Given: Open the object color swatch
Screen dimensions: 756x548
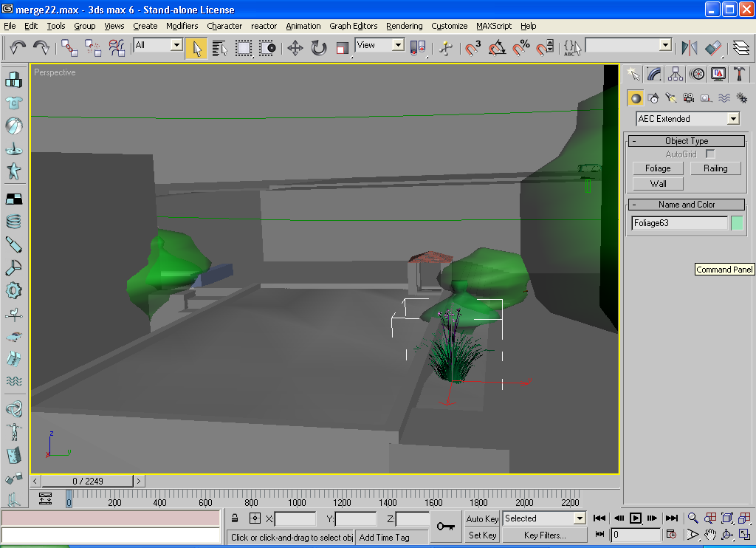Looking at the screenshot, I should coord(737,223).
